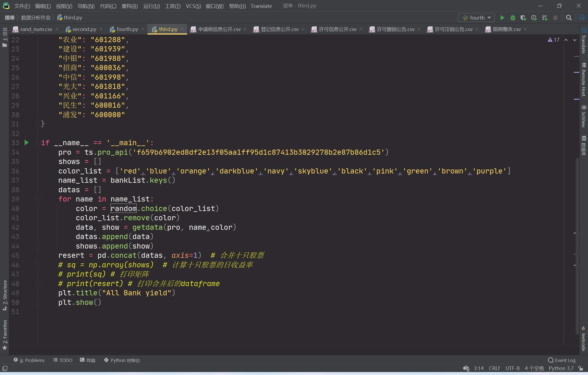Launch the profiler run icon
Screen dimensions: 588x375
coord(534,18)
